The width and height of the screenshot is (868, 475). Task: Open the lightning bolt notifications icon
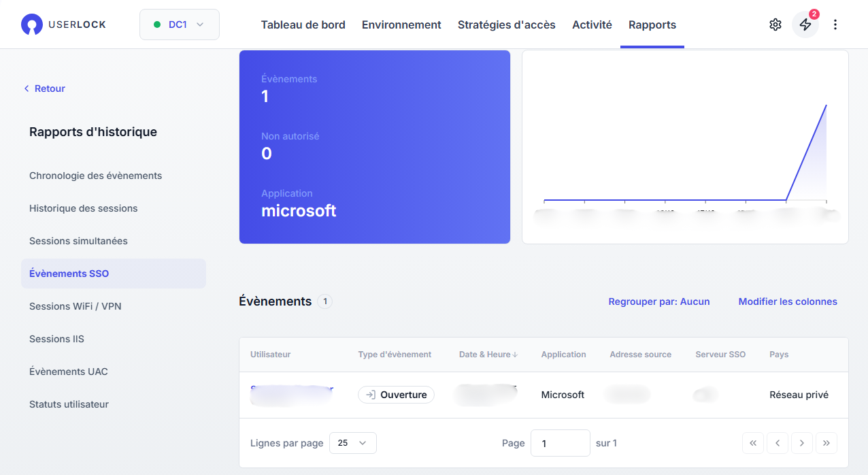(x=805, y=24)
